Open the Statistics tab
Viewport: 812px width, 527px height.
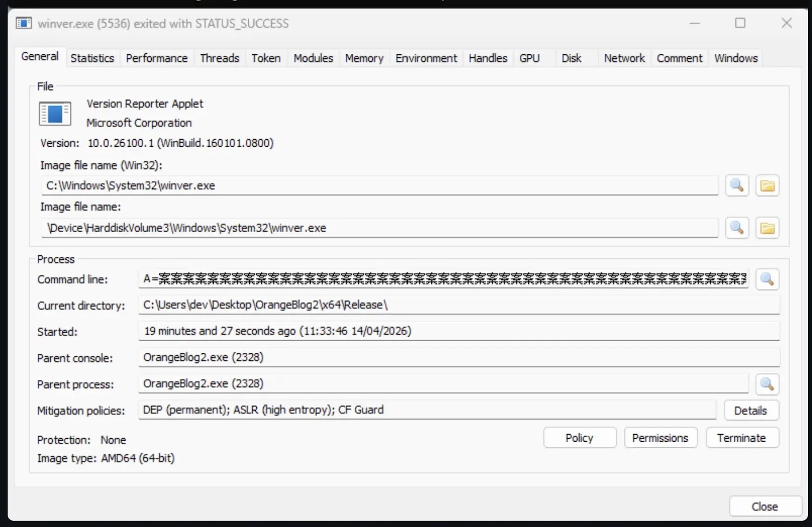92,58
